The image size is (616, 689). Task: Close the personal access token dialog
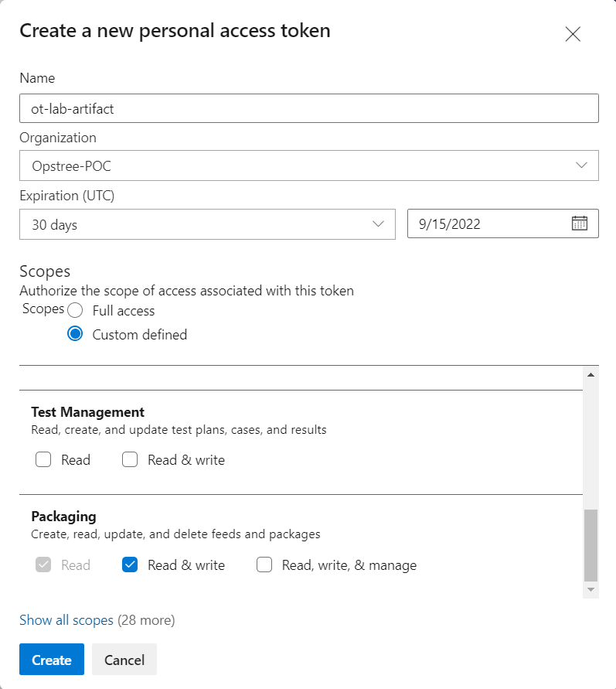(x=573, y=34)
